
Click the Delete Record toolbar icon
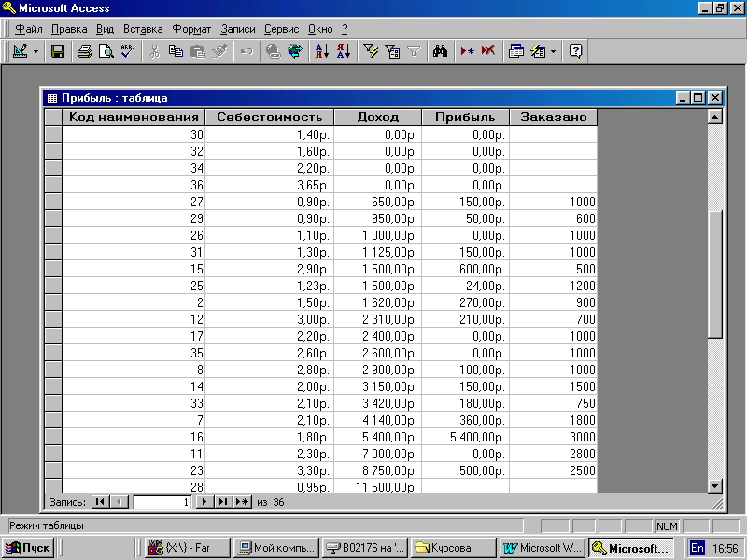point(488,51)
